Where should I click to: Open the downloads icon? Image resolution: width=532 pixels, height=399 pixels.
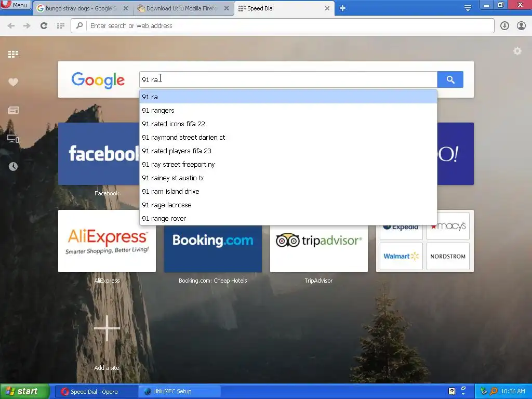504,26
